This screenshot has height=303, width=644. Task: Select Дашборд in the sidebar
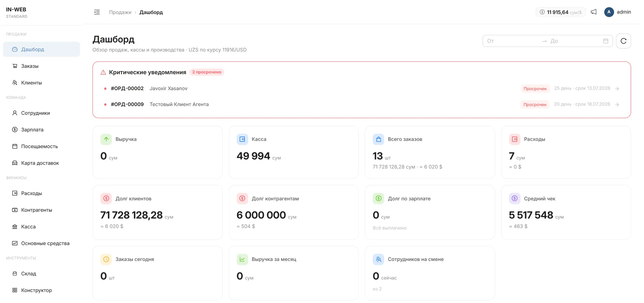pyautogui.click(x=41, y=49)
